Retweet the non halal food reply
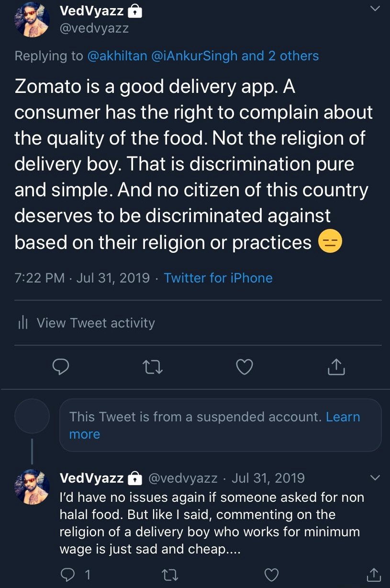Image resolution: width=390 pixels, height=588 pixels. click(x=170, y=574)
